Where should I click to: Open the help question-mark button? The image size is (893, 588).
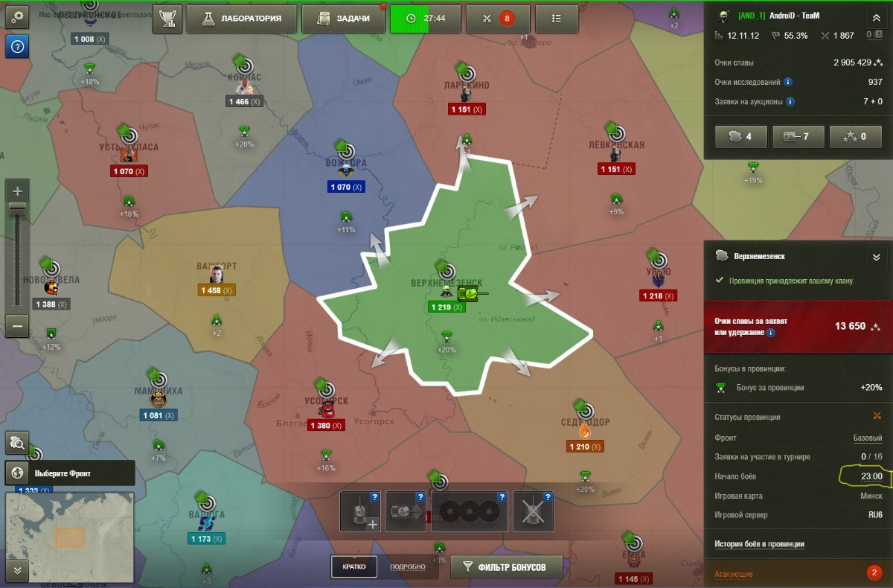coord(17,46)
